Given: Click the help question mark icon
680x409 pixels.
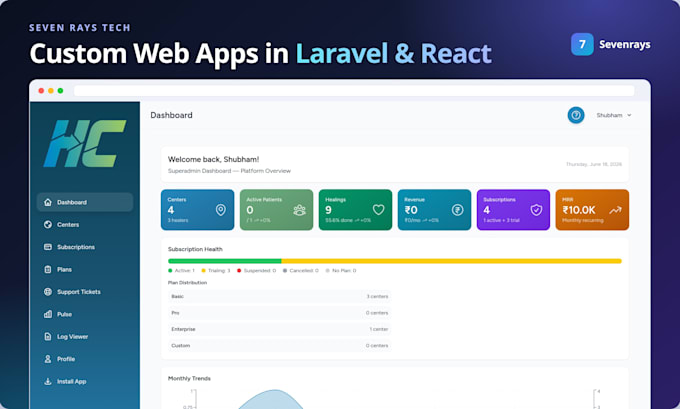Looking at the screenshot, I should [576, 115].
